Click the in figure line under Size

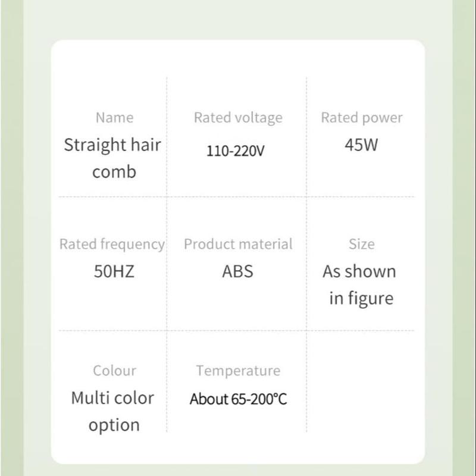pyautogui.click(x=361, y=299)
